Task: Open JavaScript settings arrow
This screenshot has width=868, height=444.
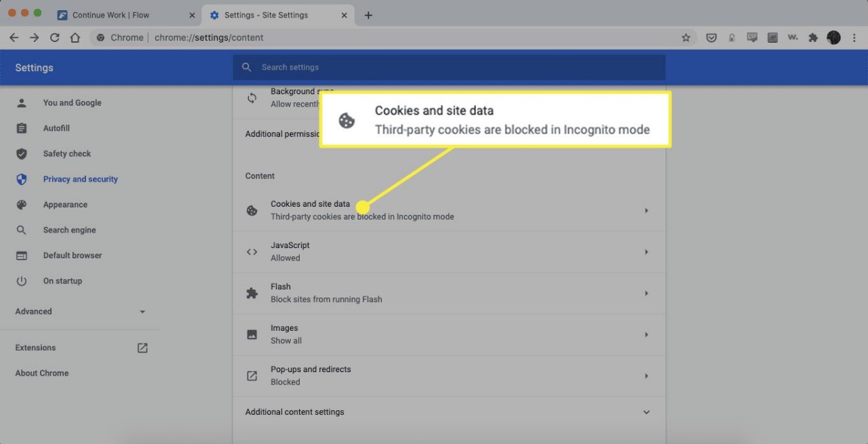Action: pos(646,252)
